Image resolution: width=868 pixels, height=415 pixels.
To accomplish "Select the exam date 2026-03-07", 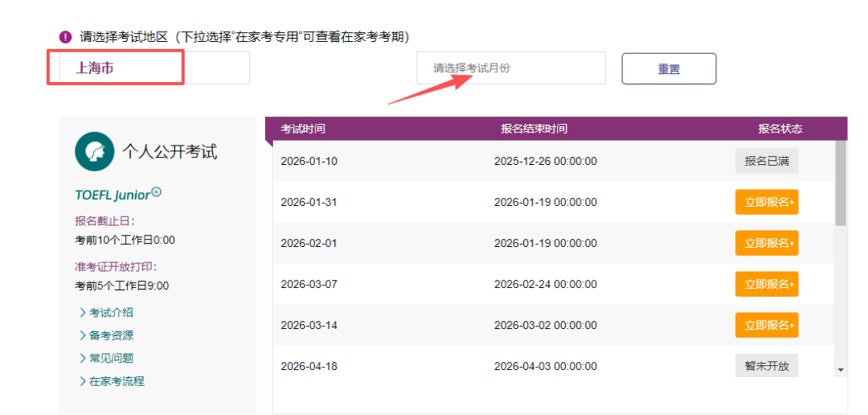I will [309, 284].
